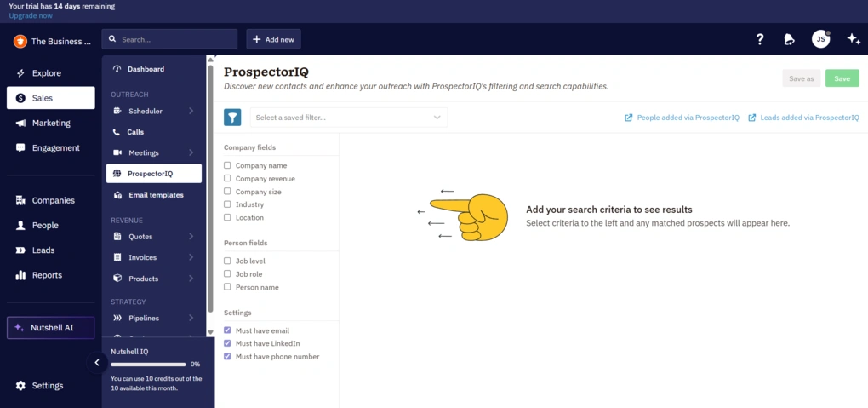Screen dimensions: 868x408
Task: Check the Person name checkbox
Action: (227, 286)
